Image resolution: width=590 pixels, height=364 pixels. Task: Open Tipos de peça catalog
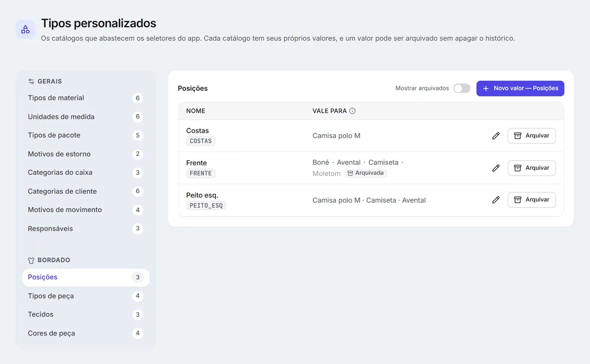[86, 296]
